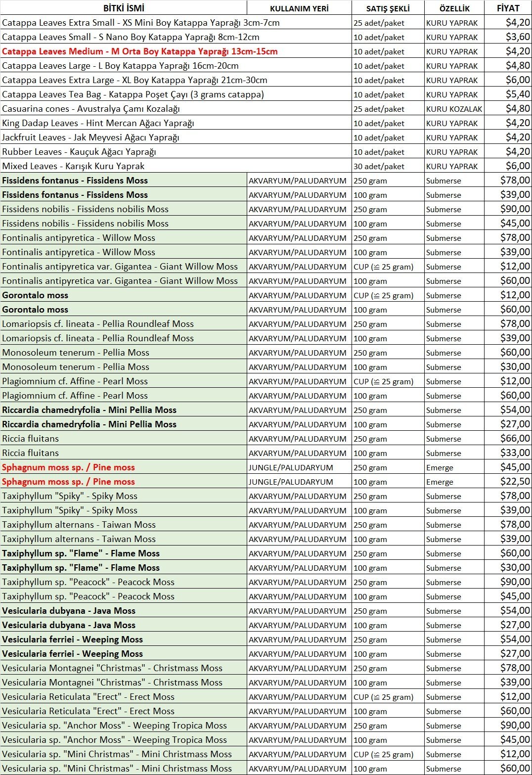
Task: Click the "$3,60" price cell
Action: tap(517, 37)
